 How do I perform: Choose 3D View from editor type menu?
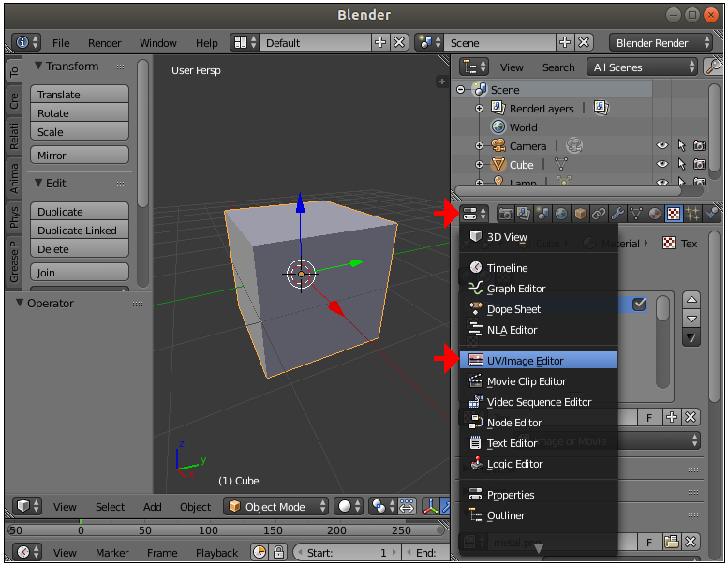[x=539, y=237]
